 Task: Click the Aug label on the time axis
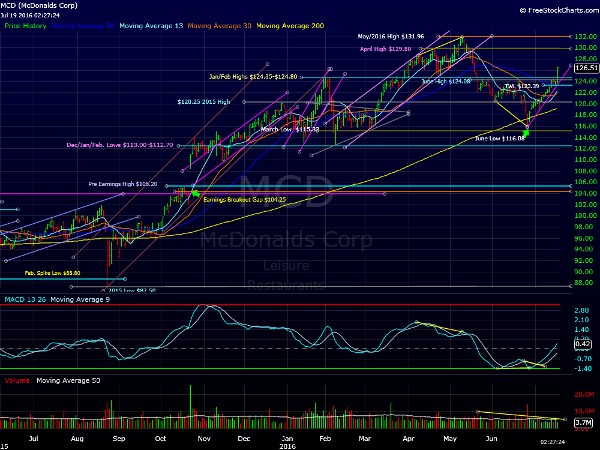[x=77, y=439]
